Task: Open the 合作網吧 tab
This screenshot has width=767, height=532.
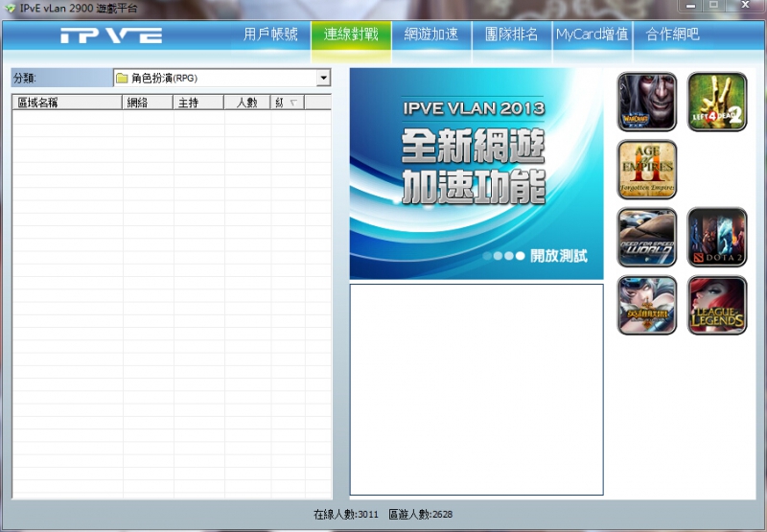Action: click(673, 35)
